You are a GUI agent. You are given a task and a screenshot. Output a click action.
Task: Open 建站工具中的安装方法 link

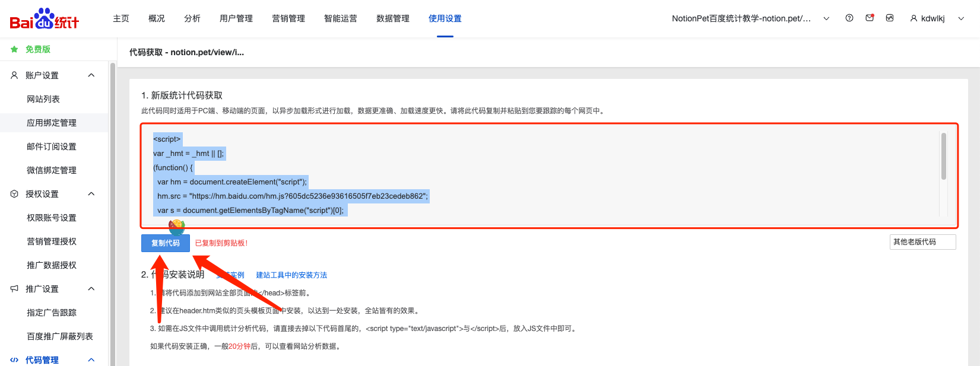291,275
